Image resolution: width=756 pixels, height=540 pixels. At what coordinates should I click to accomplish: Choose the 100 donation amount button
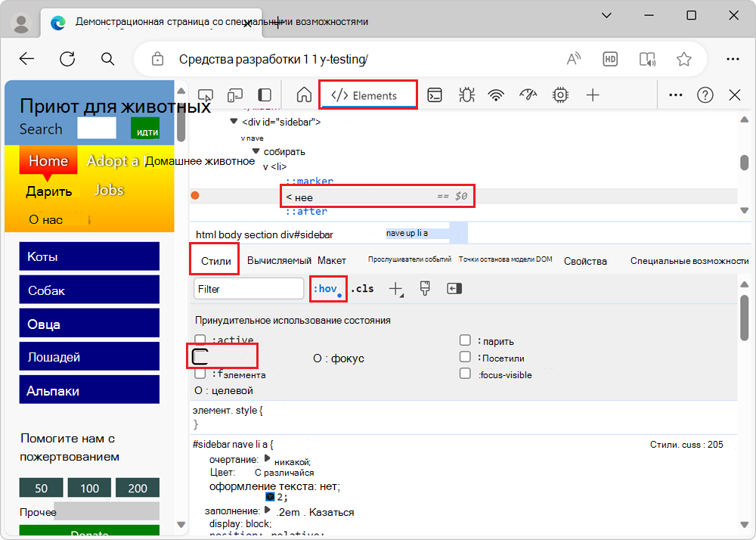tap(89, 488)
